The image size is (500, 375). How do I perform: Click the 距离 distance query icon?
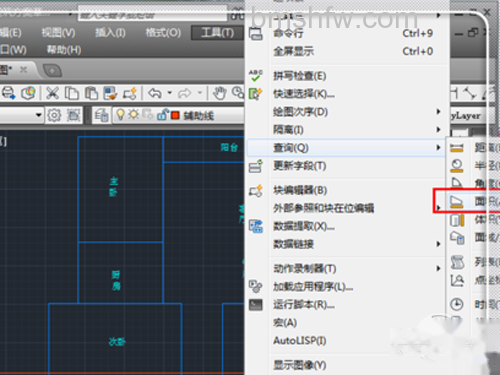[457, 148]
